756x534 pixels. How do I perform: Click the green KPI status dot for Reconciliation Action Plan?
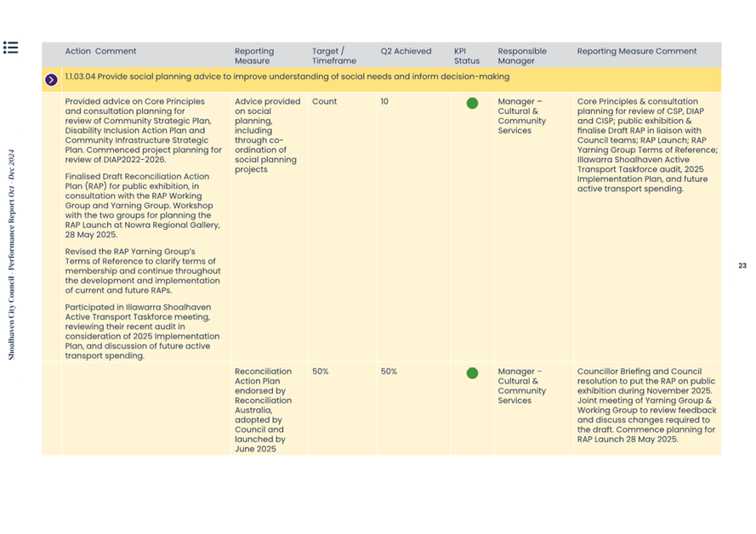(472, 373)
